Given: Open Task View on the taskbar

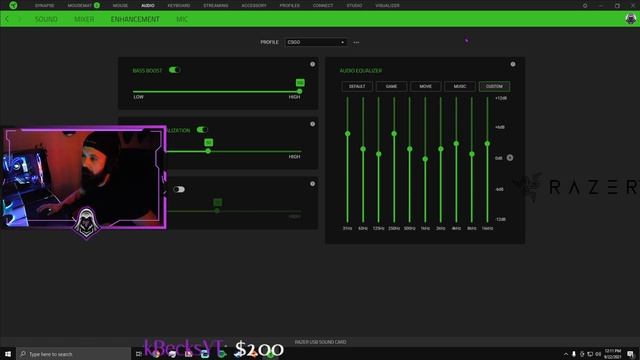Looking at the screenshot, I should click(x=139, y=354).
